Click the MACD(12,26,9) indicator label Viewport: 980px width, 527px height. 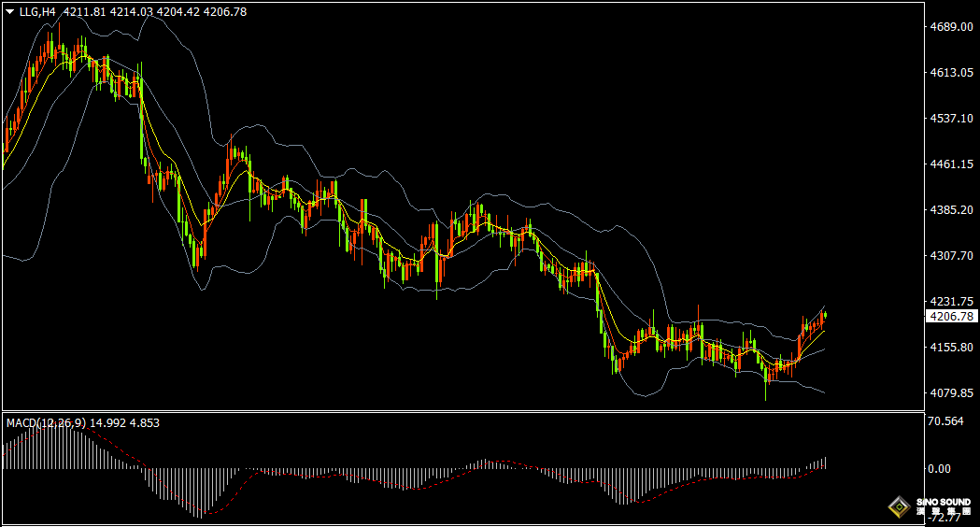(47, 423)
